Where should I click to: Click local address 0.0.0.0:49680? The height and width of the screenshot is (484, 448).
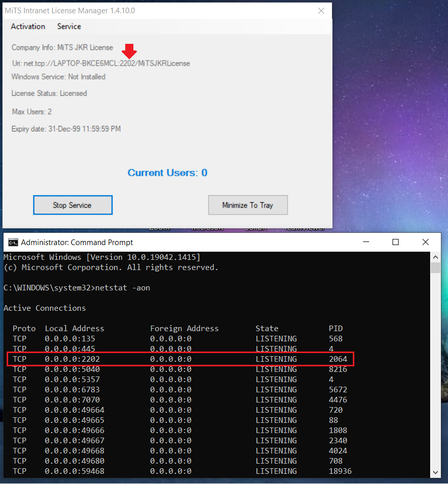click(75, 461)
